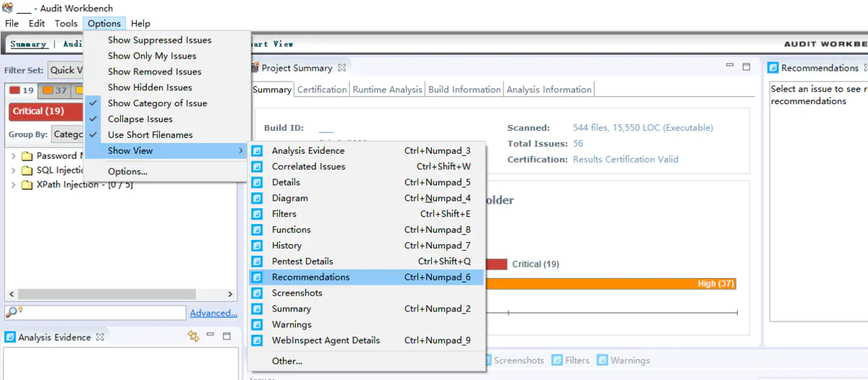Click the Recommendations panel tab icon
The height and width of the screenshot is (380, 868).
(x=773, y=68)
